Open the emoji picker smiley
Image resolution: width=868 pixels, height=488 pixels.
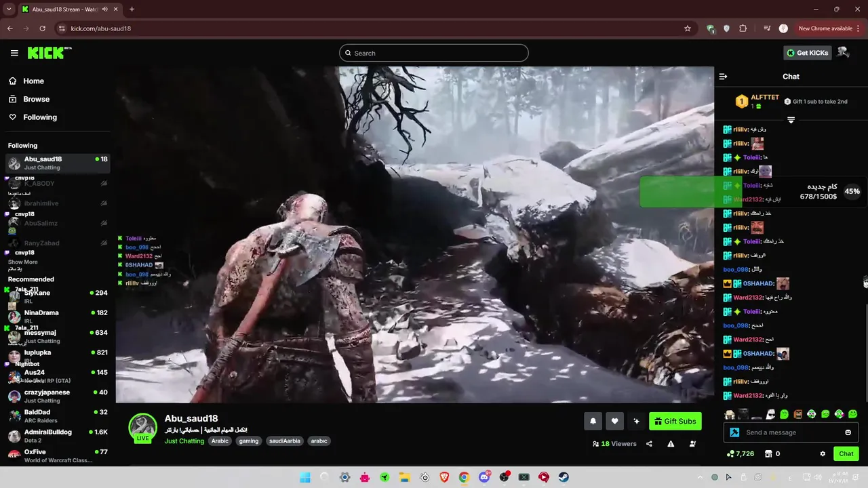[x=848, y=432]
